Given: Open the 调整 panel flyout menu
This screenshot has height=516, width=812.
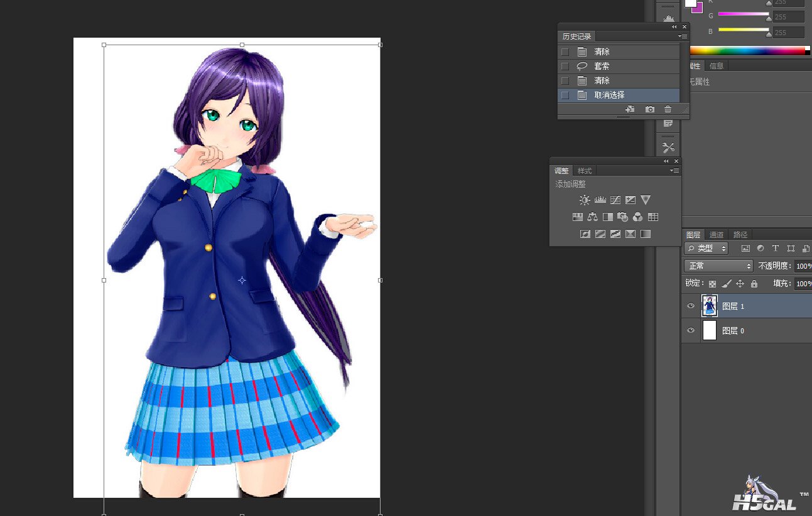Looking at the screenshot, I should pyautogui.click(x=675, y=171).
